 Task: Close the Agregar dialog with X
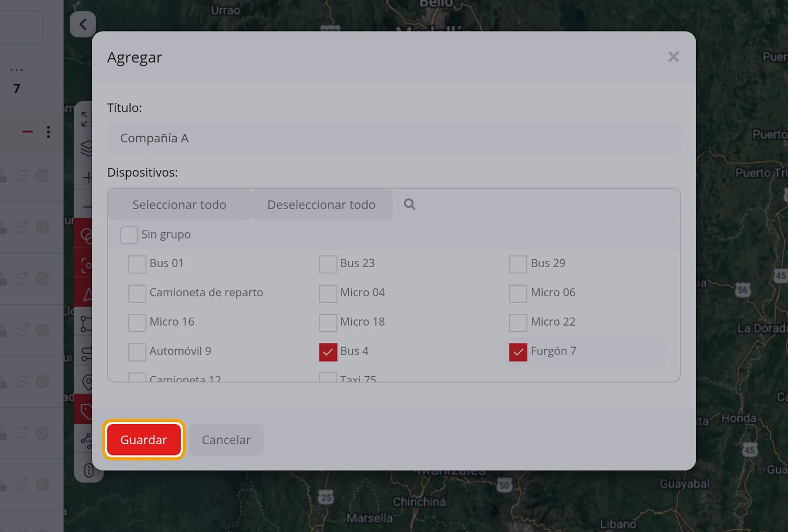click(x=673, y=57)
